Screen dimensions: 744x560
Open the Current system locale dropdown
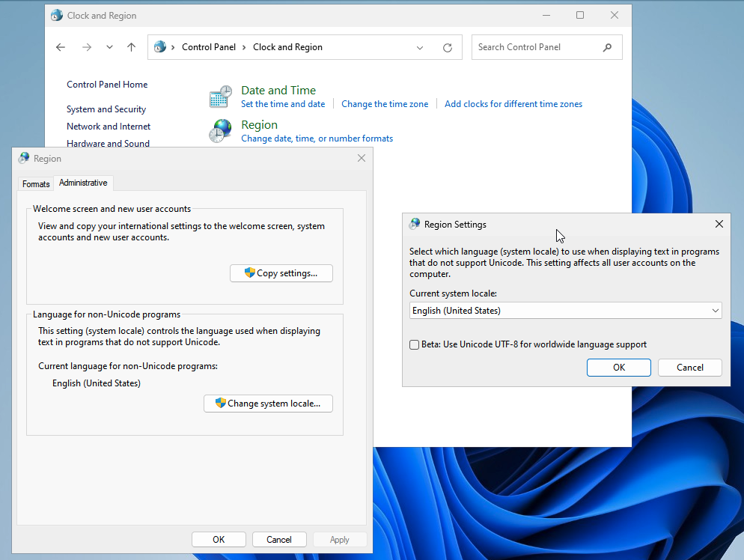(565, 311)
